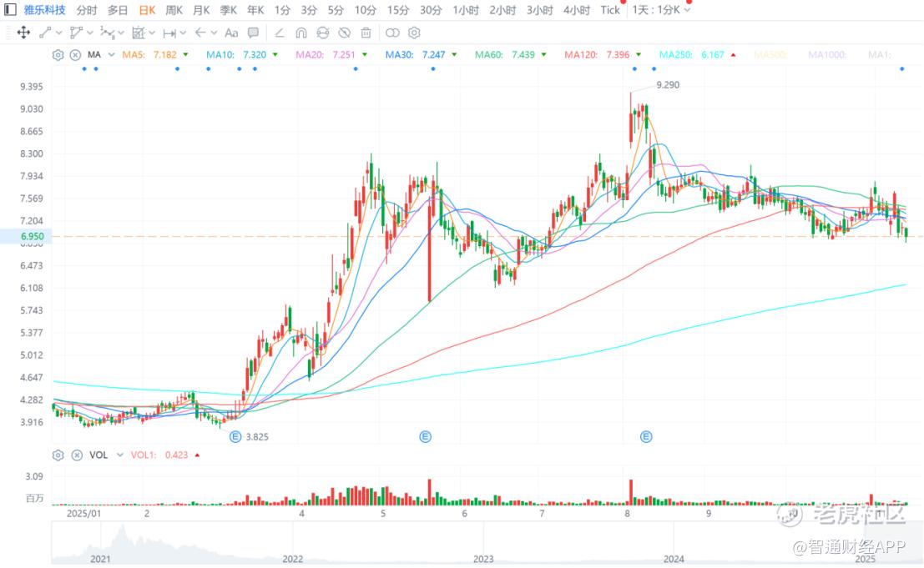
Task: Expand the measurement grid tool dropdown arrow
Action: click(152, 33)
